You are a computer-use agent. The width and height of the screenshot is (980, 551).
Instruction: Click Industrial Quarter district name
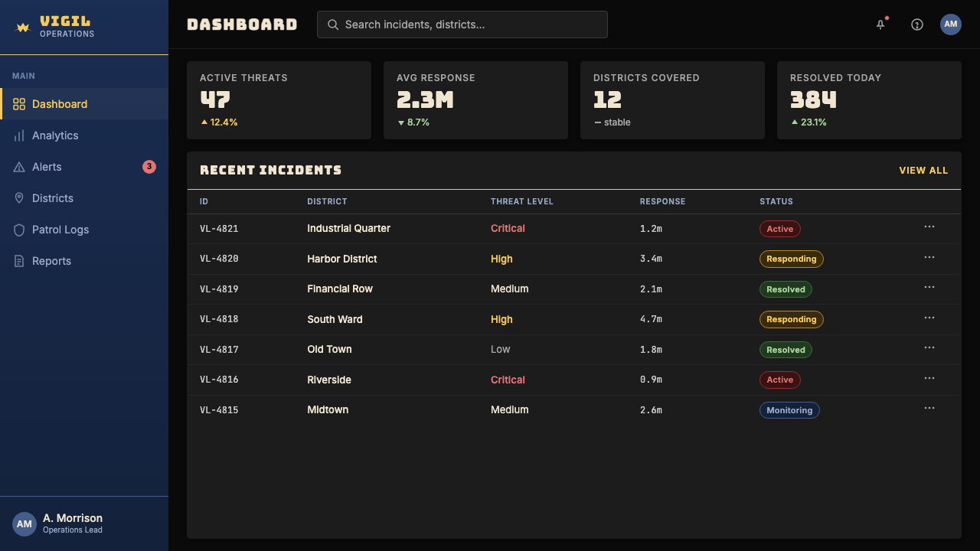coord(349,229)
